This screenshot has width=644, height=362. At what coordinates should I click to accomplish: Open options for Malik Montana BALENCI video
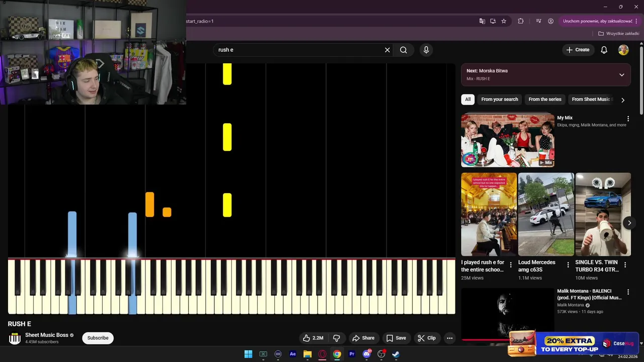tap(628, 292)
